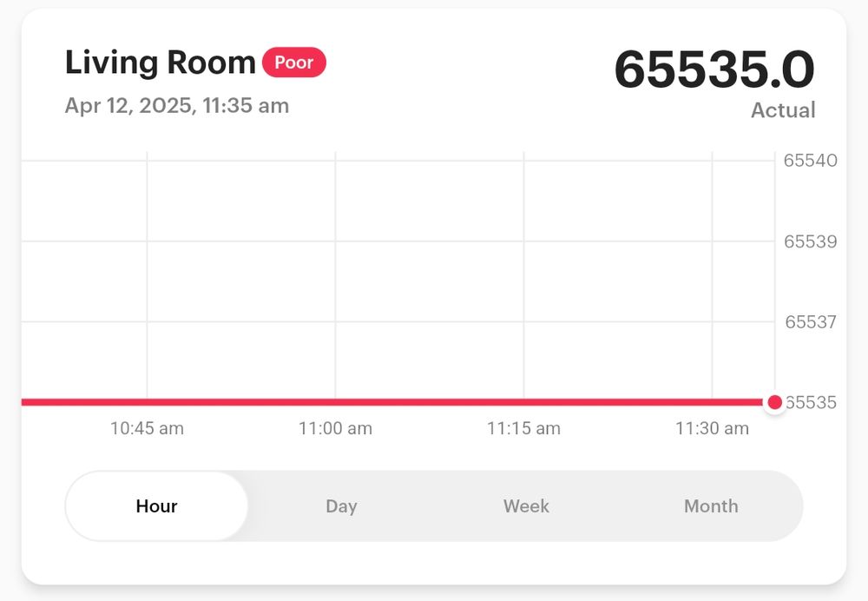The width and height of the screenshot is (868, 601).
Task: Click the 11:00 am time label
Action: (335, 428)
